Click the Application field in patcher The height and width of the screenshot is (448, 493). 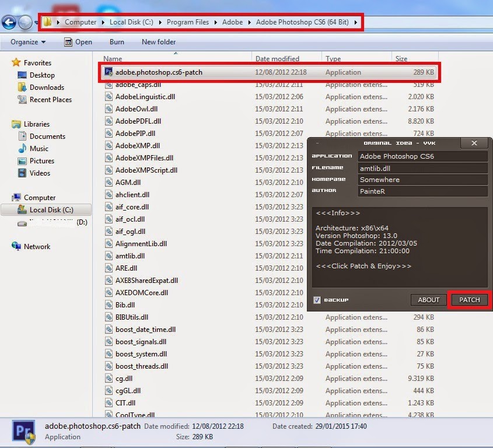tap(422, 156)
